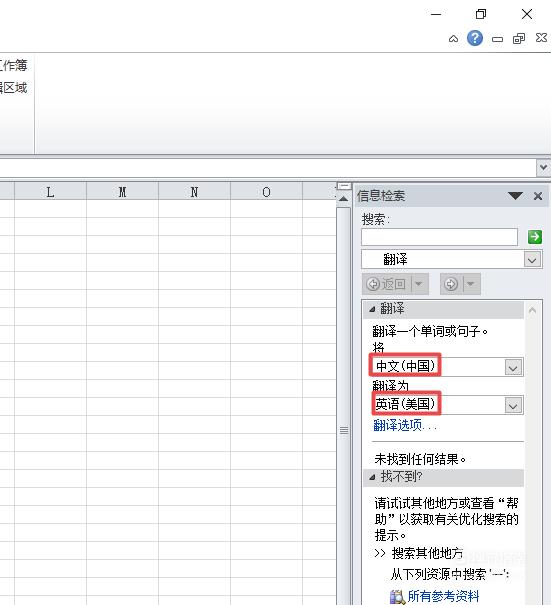Restore down the Excel application window
Viewport: 551px width, 605px height.
(481, 14)
